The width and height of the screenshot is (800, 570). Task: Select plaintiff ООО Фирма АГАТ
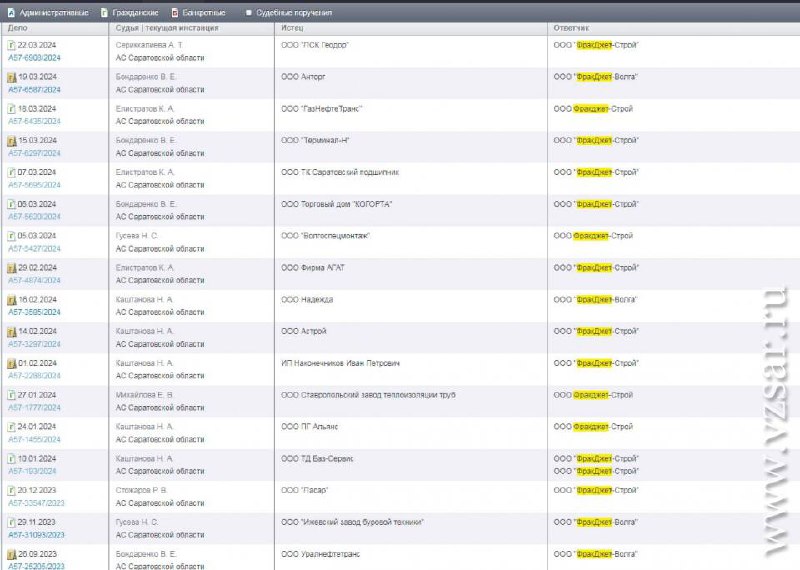(x=313, y=267)
